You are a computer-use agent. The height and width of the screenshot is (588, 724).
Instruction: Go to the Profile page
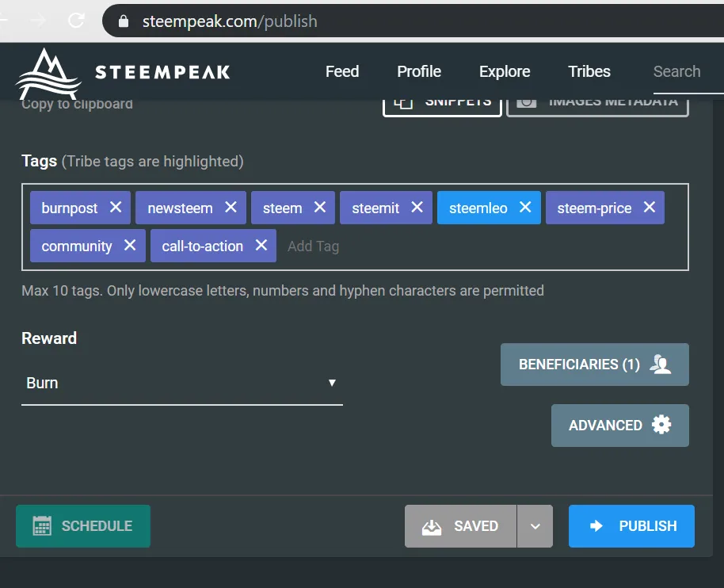419,71
